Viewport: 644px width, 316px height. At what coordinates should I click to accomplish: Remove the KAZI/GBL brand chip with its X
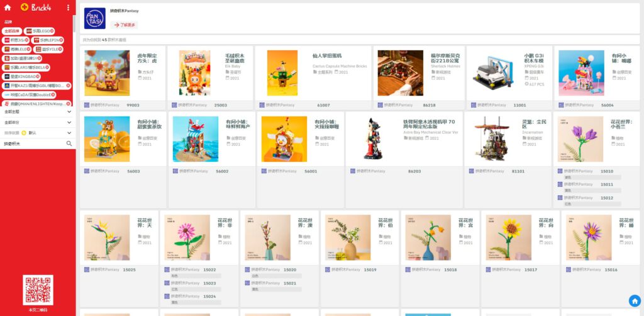tap(68, 86)
